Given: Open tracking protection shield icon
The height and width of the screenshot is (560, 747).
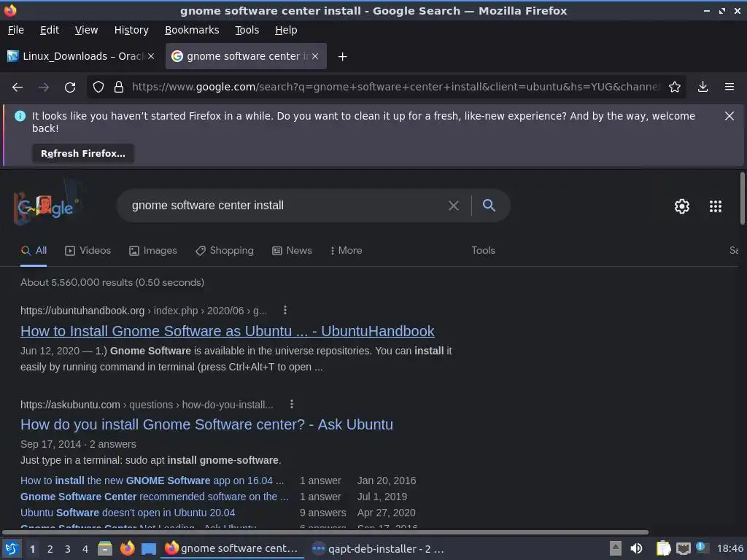Looking at the screenshot, I should click(x=98, y=87).
